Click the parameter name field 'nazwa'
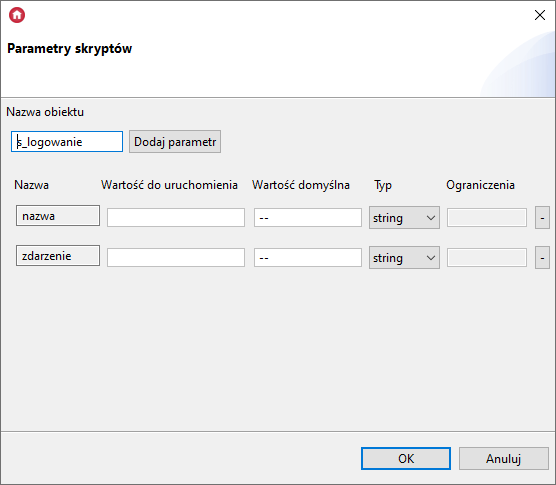 click(x=58, y=216)
